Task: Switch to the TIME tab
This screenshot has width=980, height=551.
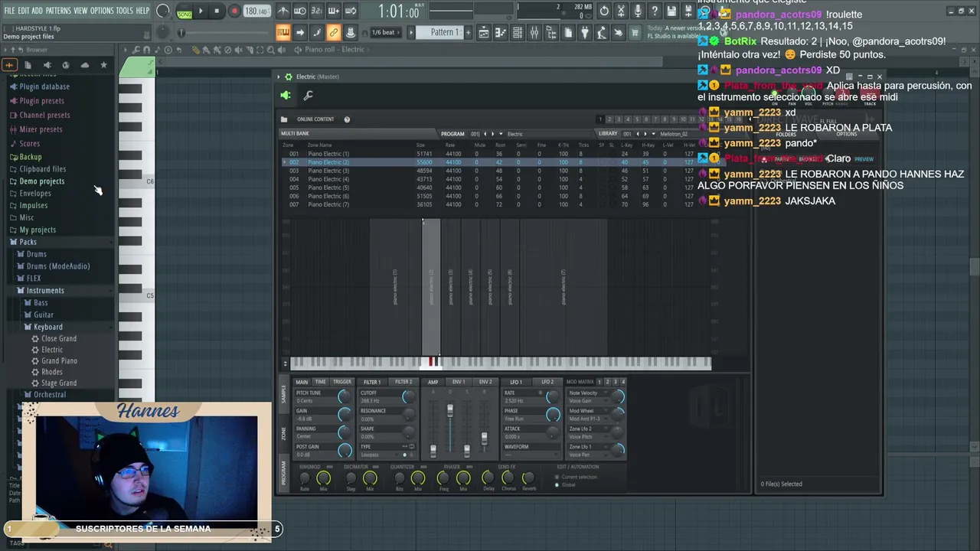Action: (x=320, y=382)
